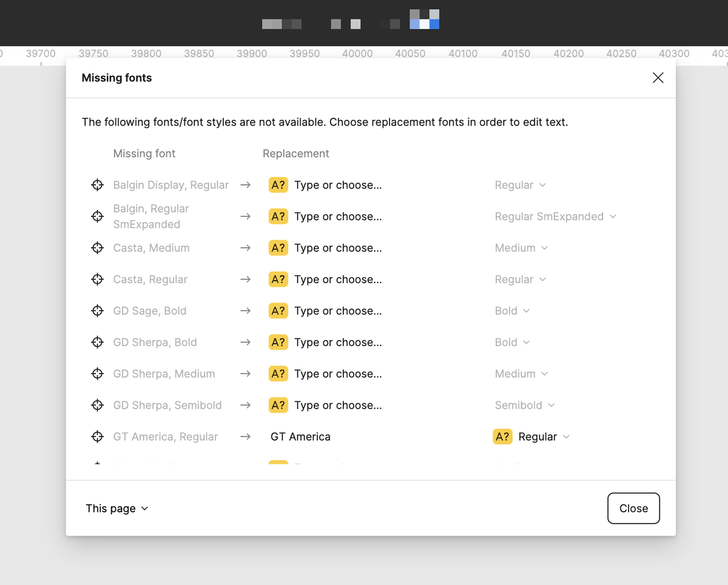The height and width of the screenshot is (585, 728).
Task: Click A? warning badge in Casta Medium row
Action: coord(278,248)
